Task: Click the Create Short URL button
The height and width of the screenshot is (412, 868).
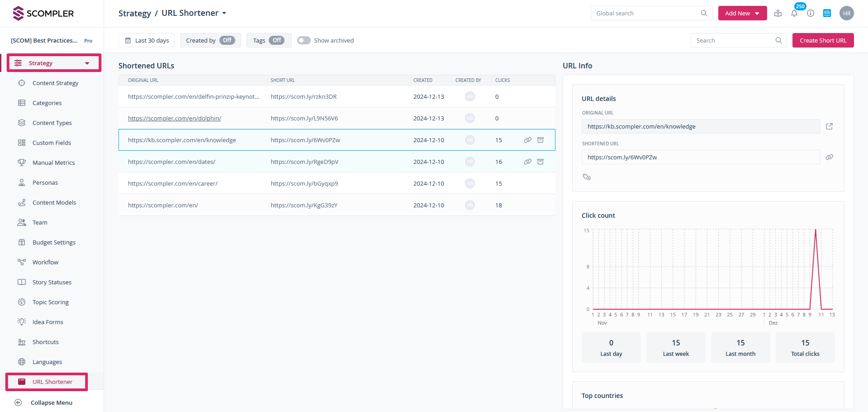Action: 823,40
